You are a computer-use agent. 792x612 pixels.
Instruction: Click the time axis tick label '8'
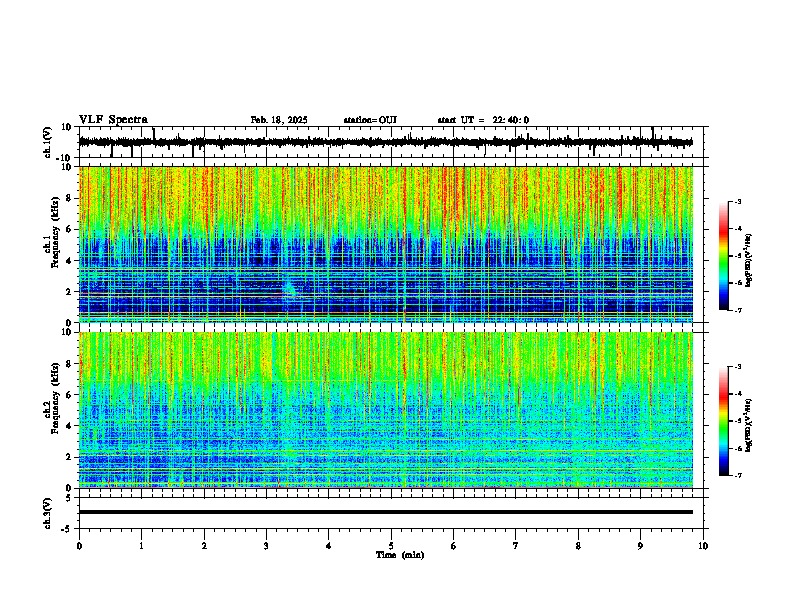(578, 546)
